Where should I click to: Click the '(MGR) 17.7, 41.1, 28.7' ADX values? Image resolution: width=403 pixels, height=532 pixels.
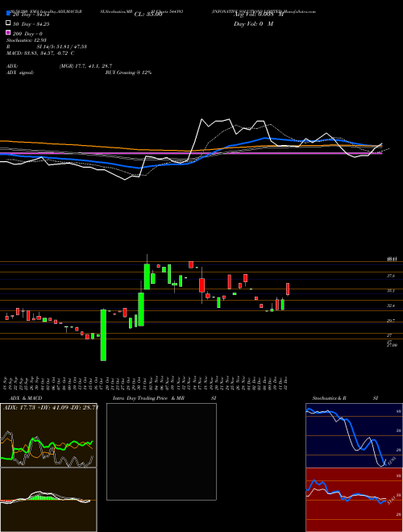point(85,66)
